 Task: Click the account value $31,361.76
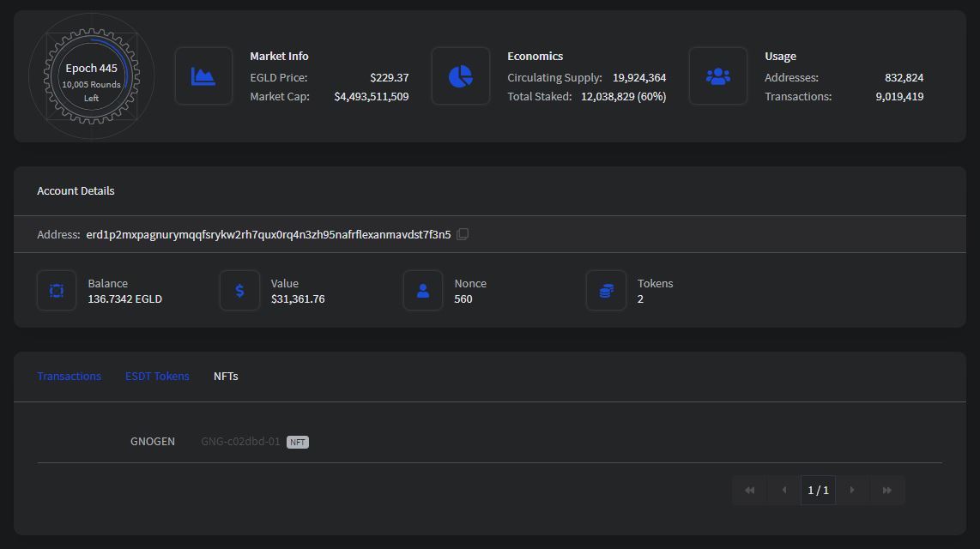(298, 299)
